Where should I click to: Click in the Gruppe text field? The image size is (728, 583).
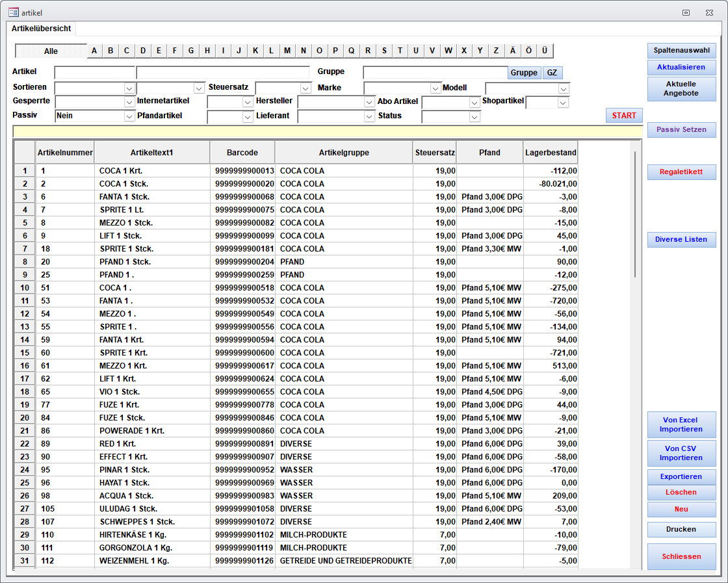coord(434,73)
